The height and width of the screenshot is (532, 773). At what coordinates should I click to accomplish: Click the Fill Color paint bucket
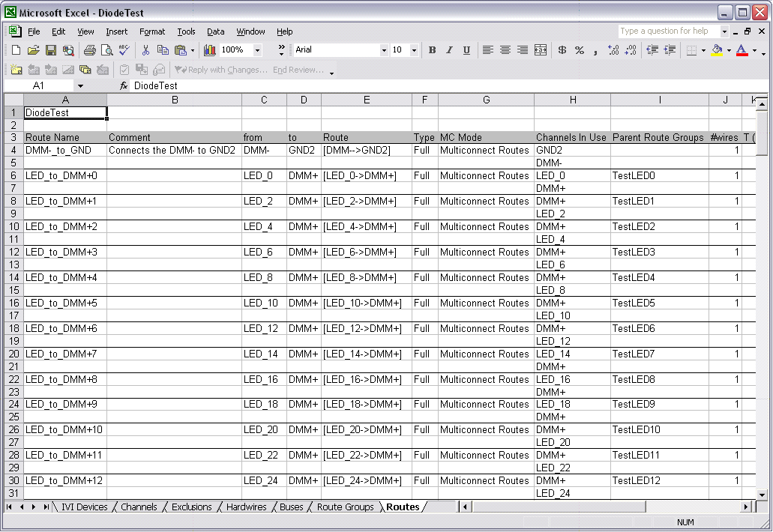click(717, 50)
